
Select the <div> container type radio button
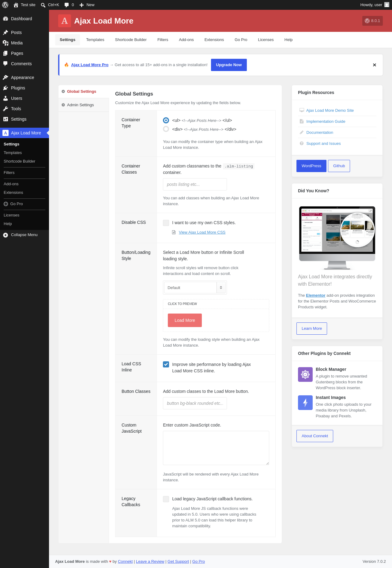[x=166, y=129]
